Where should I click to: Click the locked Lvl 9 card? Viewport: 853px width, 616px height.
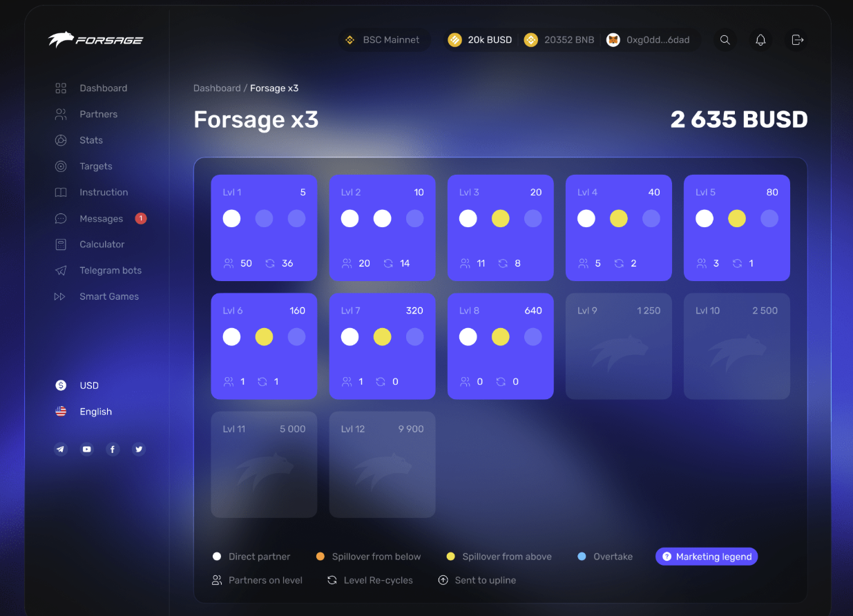click(619, 346)
